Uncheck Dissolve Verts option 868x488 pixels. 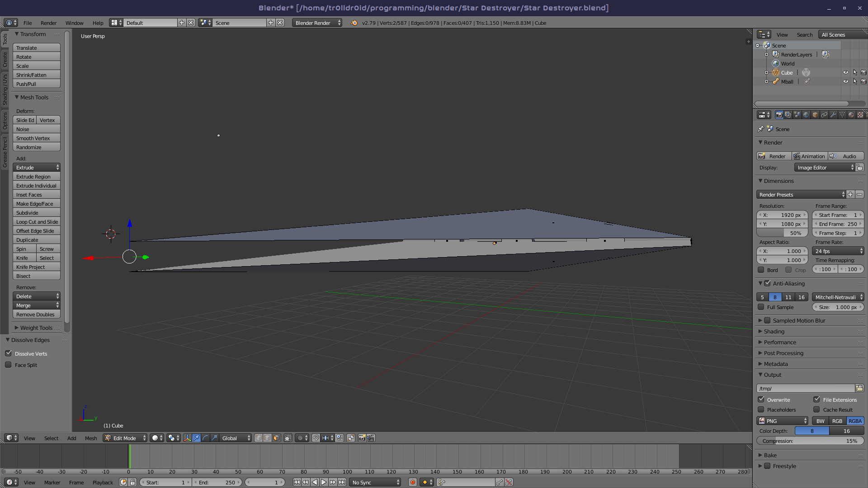(x=8, y=353)
